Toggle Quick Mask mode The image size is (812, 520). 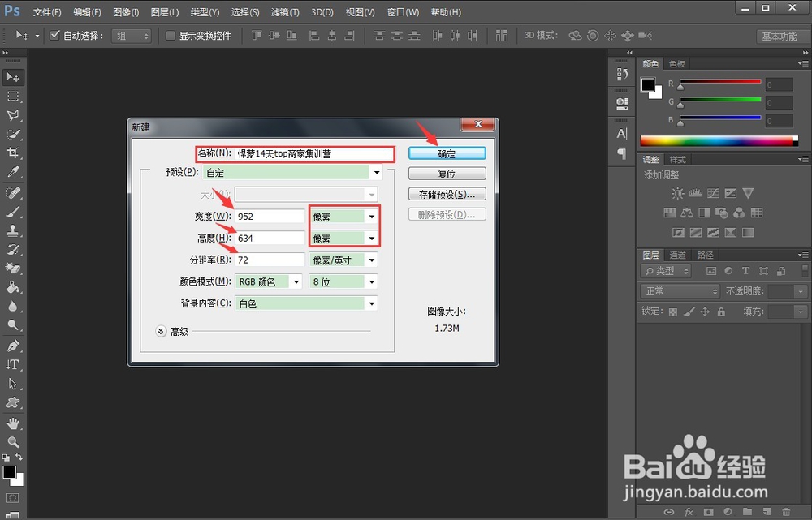(13, 498)
